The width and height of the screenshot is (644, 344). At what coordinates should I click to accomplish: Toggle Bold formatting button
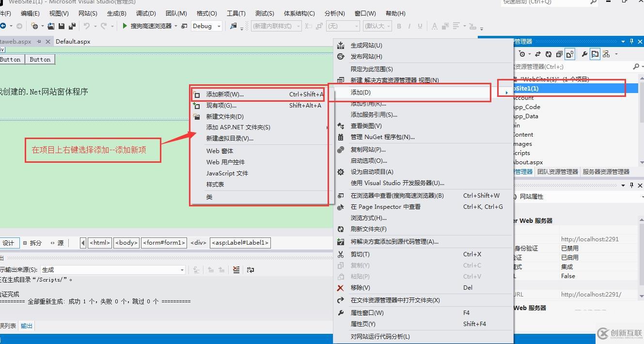[399, 26]
